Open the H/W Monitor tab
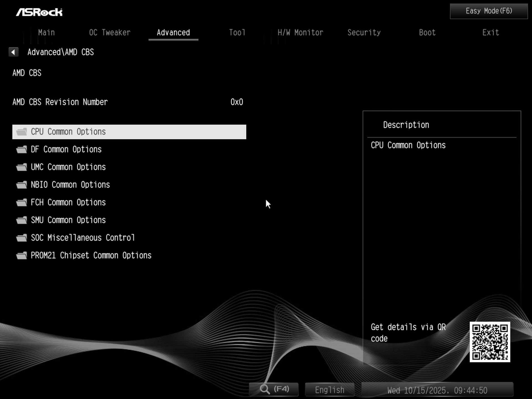The width and height of the screenshot is (532, 399). pyautogui.click(x=300, y=32)
